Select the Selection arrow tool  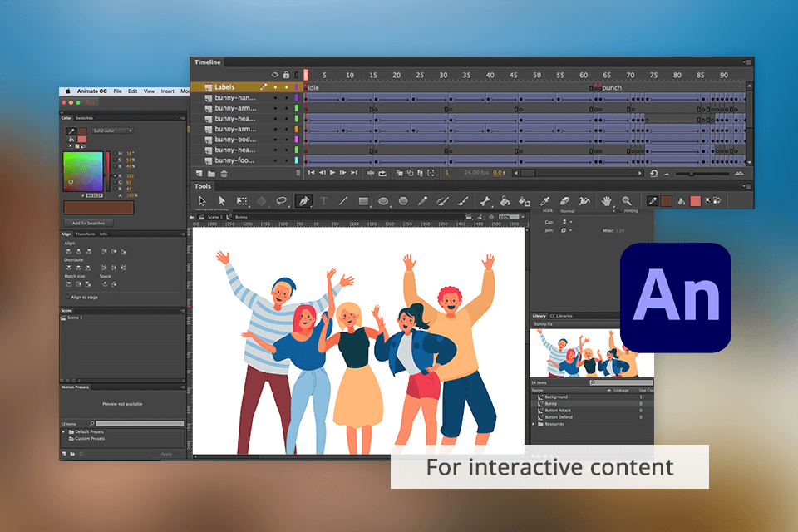(202, 201)
